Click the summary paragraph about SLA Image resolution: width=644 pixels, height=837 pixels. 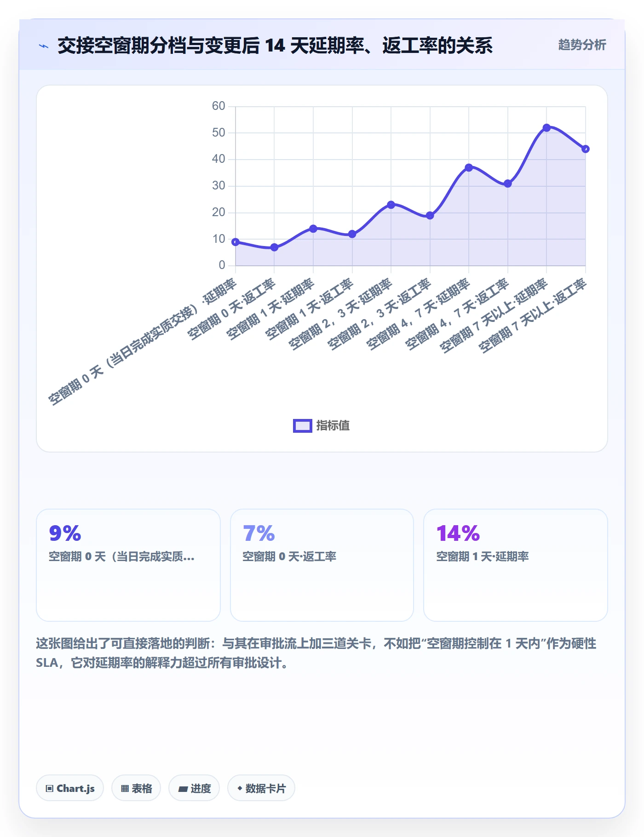[316, 653]
